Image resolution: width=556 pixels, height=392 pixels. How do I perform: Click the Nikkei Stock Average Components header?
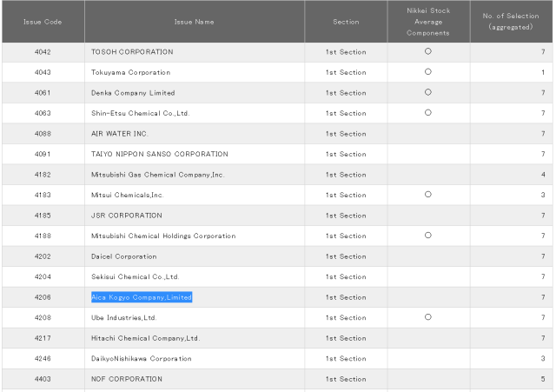pyautogui.click(x=428, y=22)
